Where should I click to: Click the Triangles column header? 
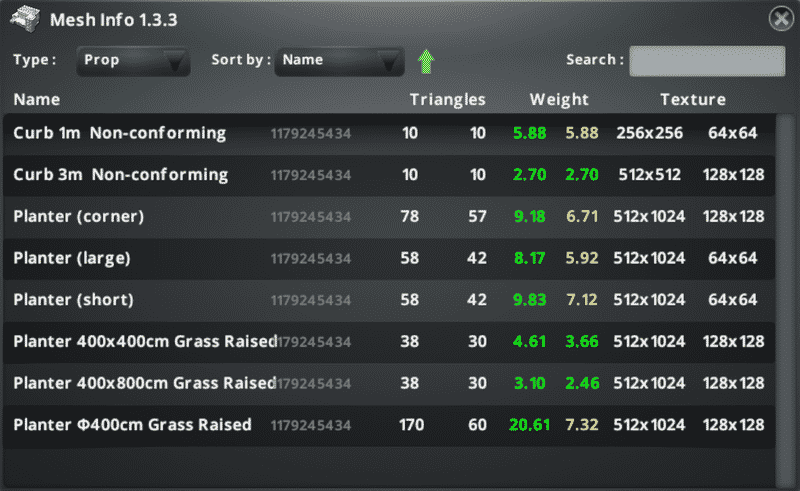447,99
